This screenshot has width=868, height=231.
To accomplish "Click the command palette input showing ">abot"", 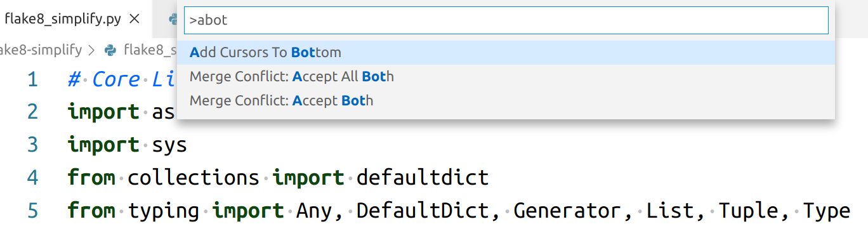I will click(506, 20).
